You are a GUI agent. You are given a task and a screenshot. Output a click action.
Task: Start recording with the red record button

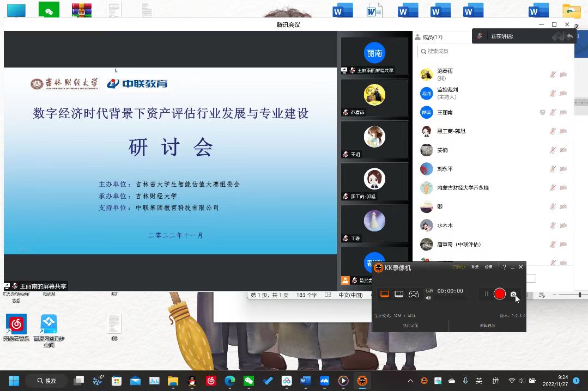coord(499,294)
